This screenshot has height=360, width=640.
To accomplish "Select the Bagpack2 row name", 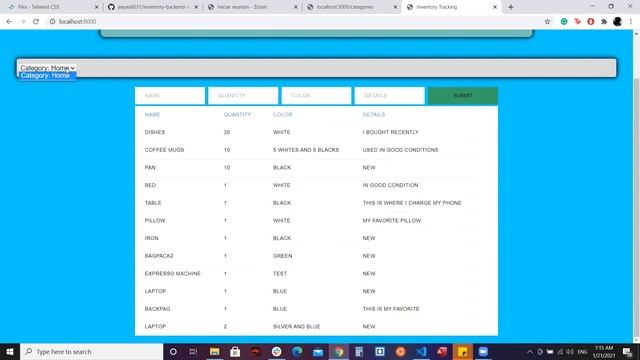I will click(x=159, y=256).
